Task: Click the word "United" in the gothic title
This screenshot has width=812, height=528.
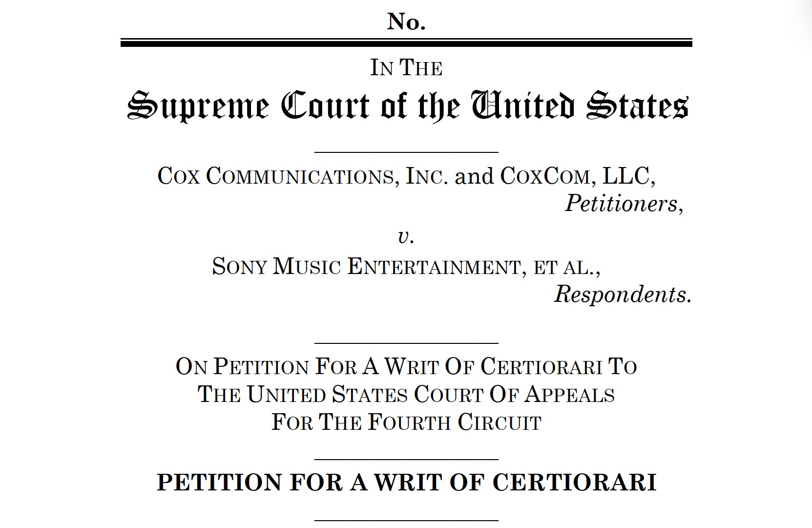Action: [x=522, y=105]
